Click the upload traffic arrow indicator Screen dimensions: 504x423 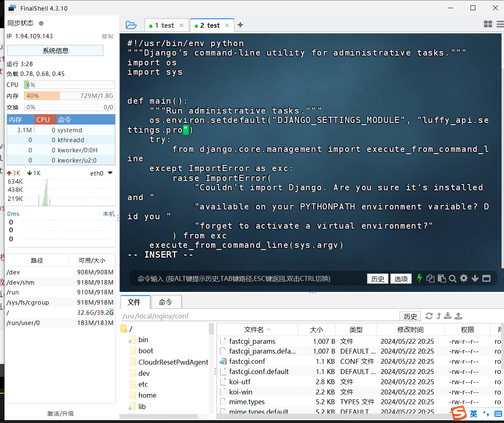9,173
